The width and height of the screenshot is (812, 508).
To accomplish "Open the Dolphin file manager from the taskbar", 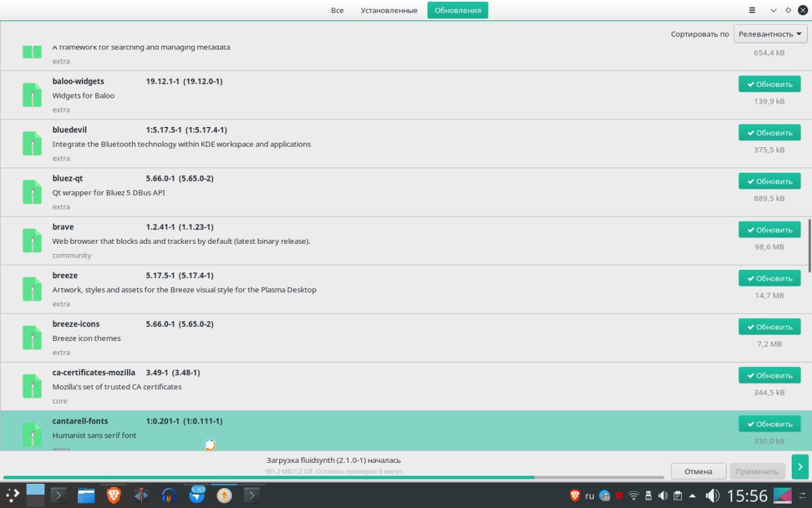I will (x=86, y=495).
